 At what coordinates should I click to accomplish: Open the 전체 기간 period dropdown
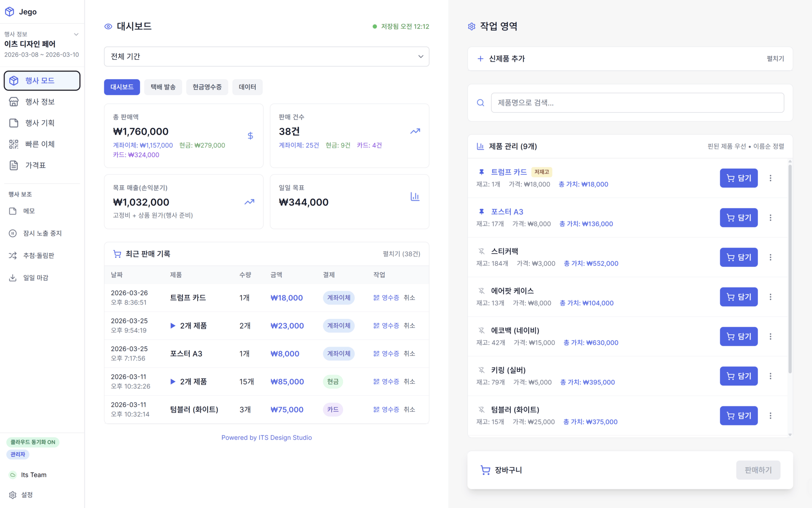coord(266,56)
